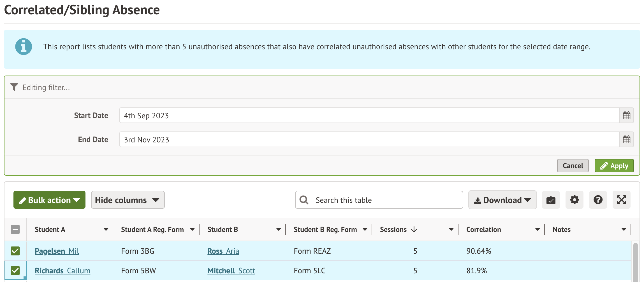Image resolution: width=644 pixels, height=282 pixels.
Task: Click the settings gear icon in table toolbar
Action: point(574,200)
